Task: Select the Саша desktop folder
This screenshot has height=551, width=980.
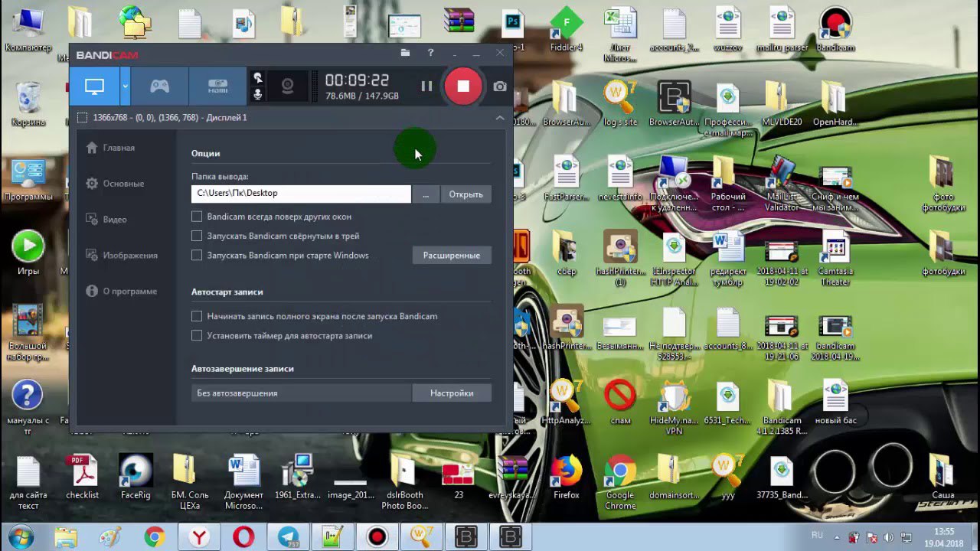Action: (942, 478)
